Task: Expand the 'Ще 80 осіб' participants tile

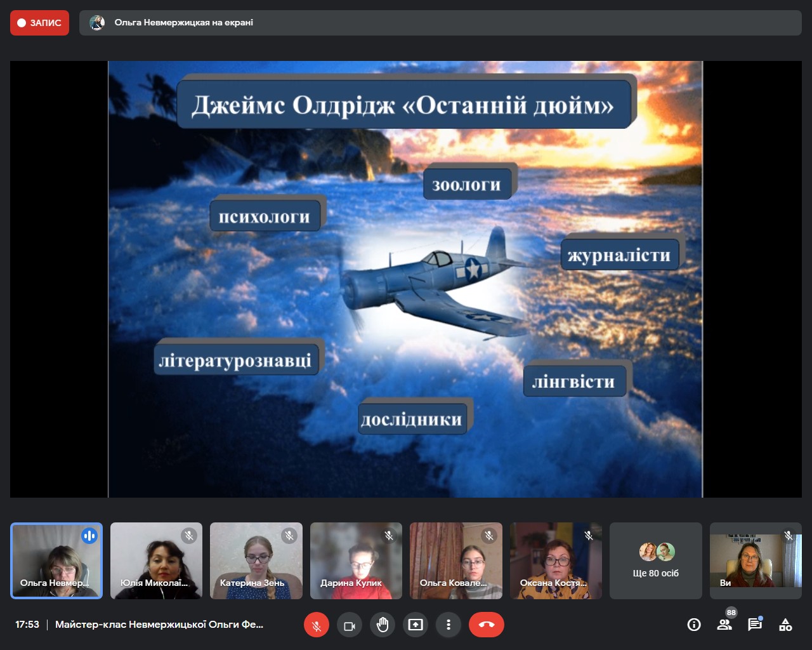Action: 655,561
